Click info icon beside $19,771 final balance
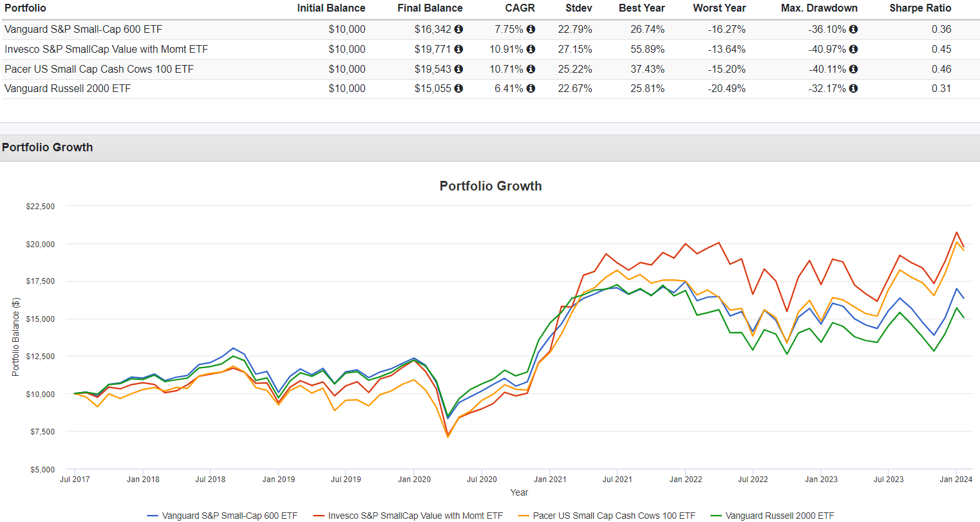Image resolution: width=980 pixels, height=522 pixels. tap(458, 49)
